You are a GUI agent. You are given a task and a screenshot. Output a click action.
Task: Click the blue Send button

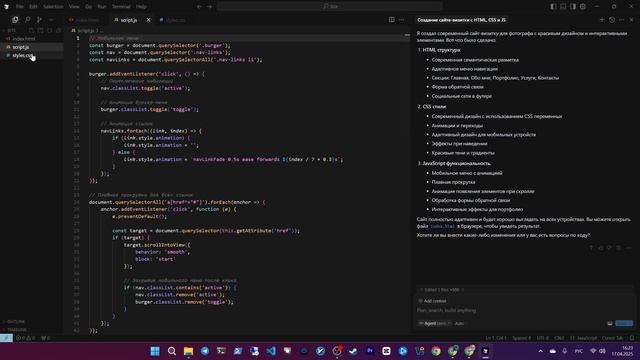tap(624, 323)
